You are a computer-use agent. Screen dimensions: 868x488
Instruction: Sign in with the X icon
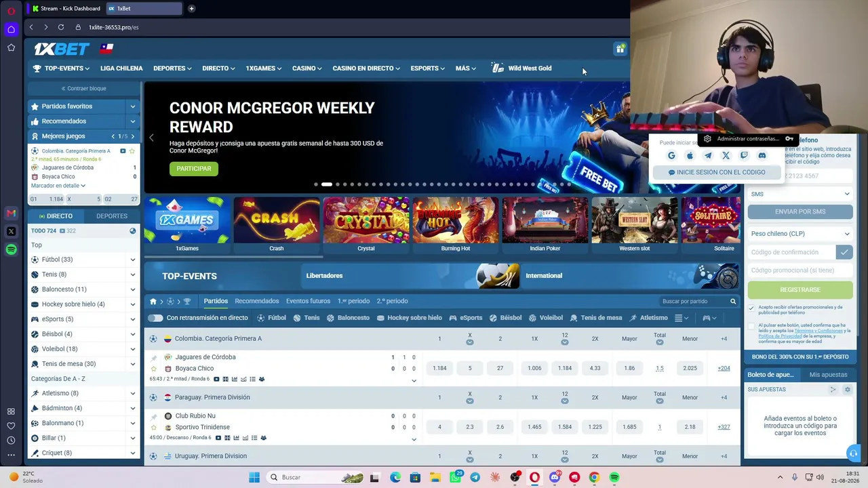726,155
